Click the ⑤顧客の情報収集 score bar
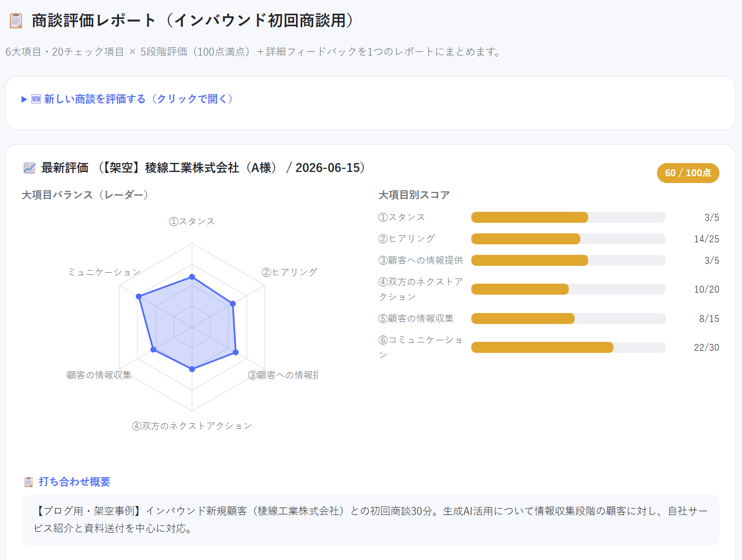This screenshot has width=742, height=560. (568, 319)
